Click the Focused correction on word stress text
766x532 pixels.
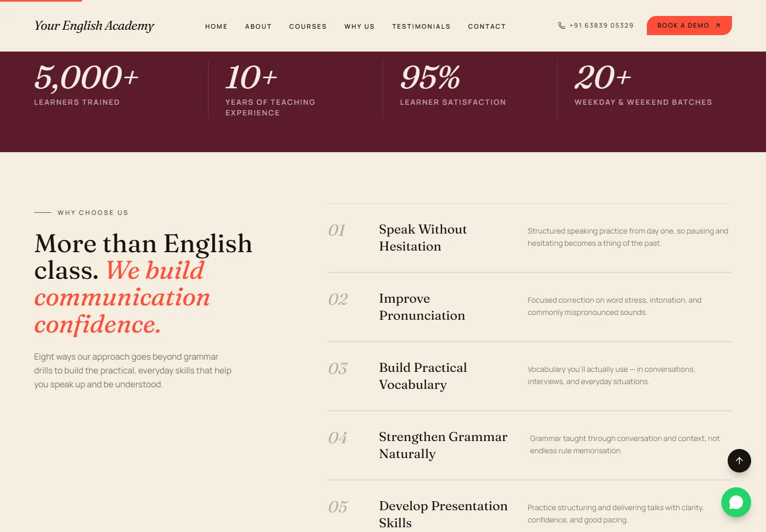[x=614, y=306]
